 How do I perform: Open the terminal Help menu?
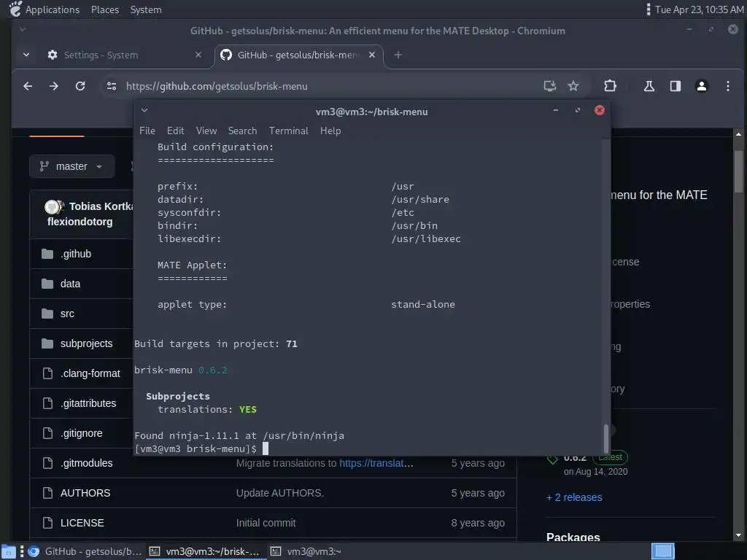pos(330,131)
